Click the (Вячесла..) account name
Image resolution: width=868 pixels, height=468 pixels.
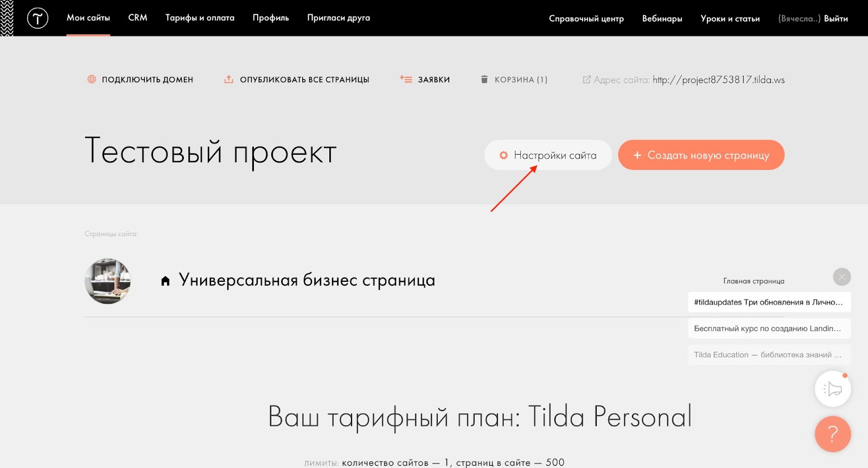coord(799,18)
